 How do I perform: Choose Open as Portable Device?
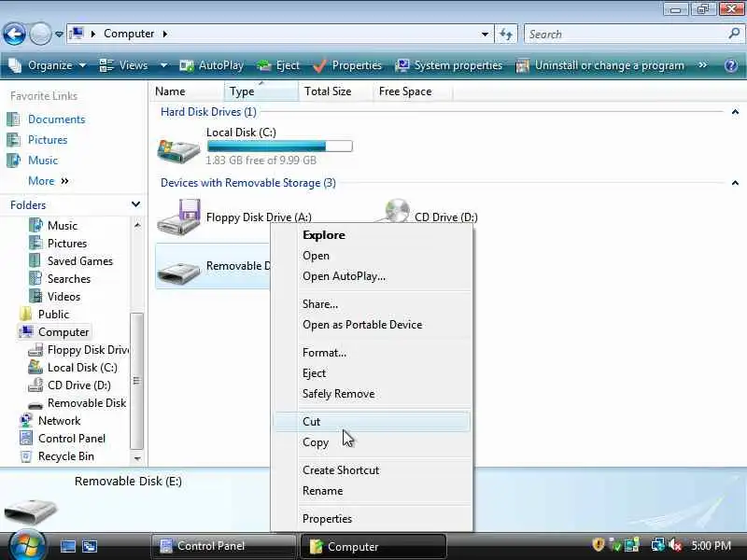(x=372, y=325)
